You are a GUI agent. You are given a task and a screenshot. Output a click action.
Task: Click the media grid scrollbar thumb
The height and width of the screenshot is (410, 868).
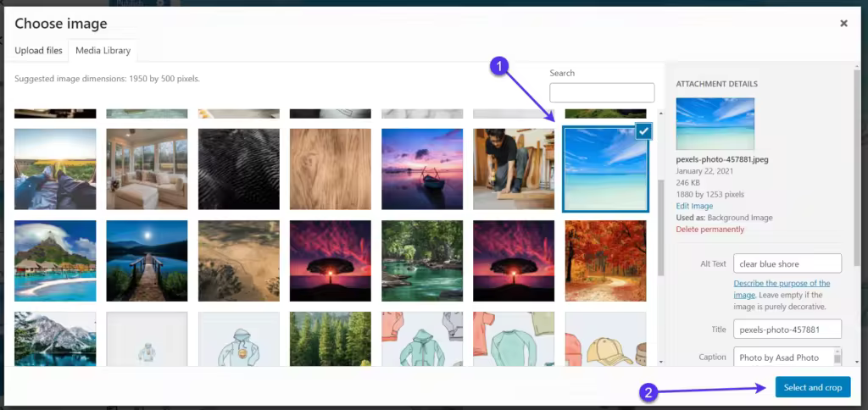(x=660, y=227)
